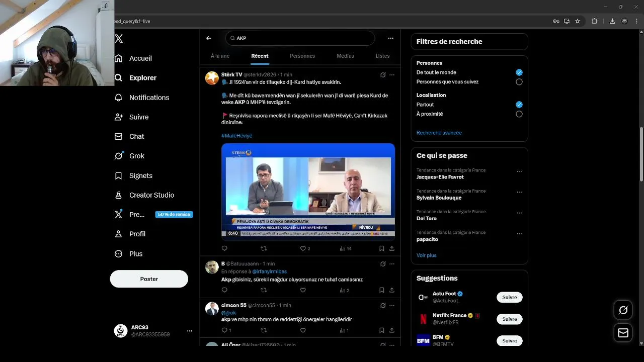View stats of Stêrk TV post
Image resolution: width=644 pixels, height=362 pixels.
click(x=345, y=248)
